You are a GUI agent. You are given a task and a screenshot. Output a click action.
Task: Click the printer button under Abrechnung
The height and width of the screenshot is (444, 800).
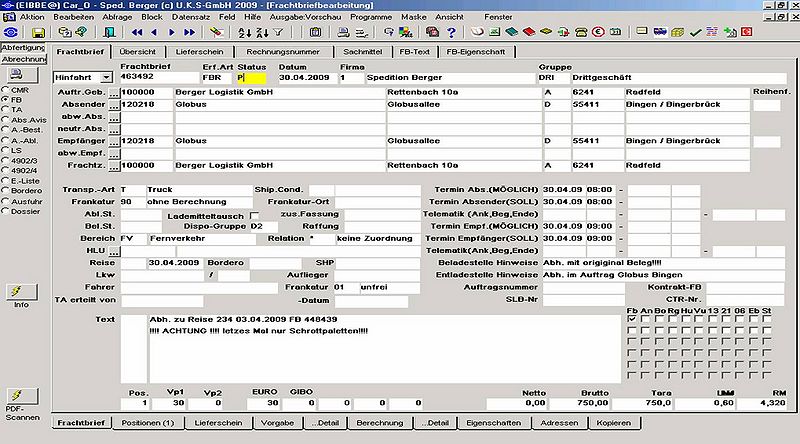click(21, 75)
